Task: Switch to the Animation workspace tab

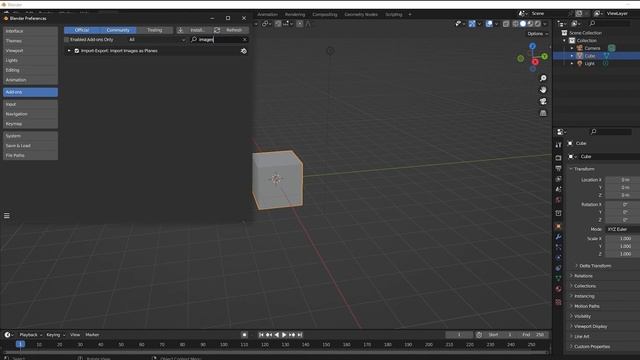Action: pyautogui.click(x=267, y=14)
